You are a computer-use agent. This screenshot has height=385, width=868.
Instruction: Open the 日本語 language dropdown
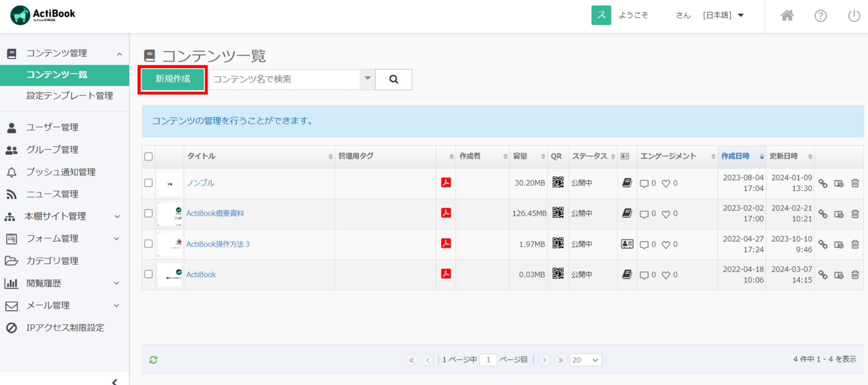tap(723, 15)
